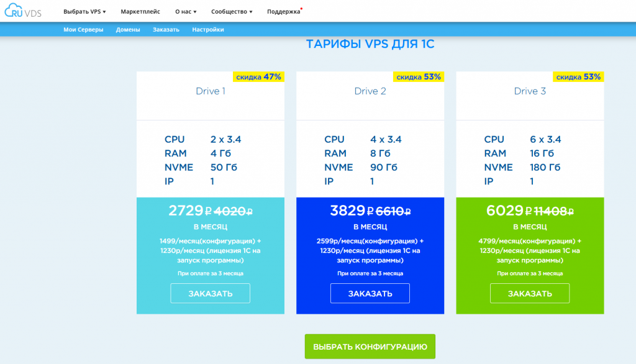The width and height of the screenshot is (636, 364).
Task: Click the 180 Гб NVME value
Action: [x=545, y=167]
